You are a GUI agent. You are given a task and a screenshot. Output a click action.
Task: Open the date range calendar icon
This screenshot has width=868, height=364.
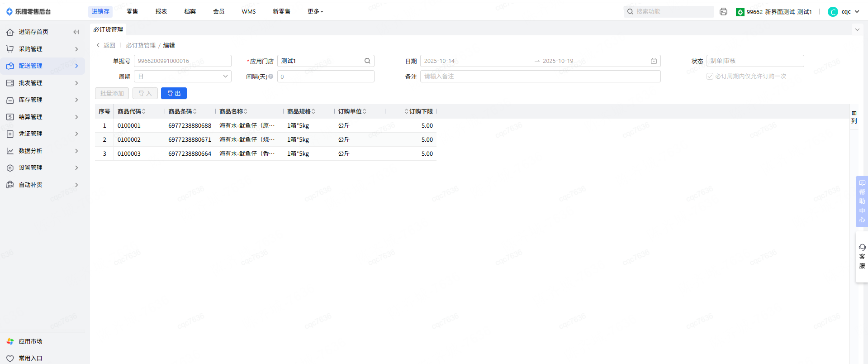654,61
